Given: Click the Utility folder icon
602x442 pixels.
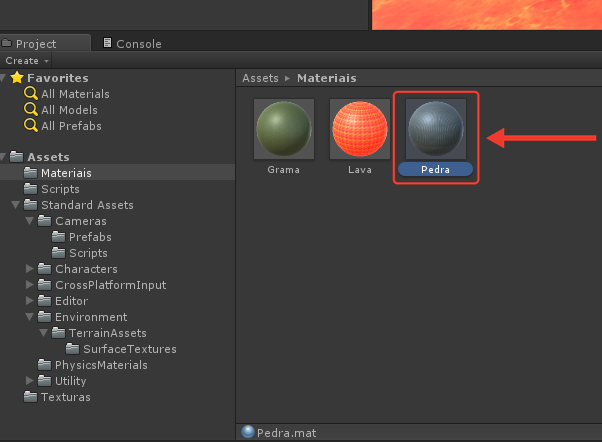Looking at the screenshot, I should (45, 381).
